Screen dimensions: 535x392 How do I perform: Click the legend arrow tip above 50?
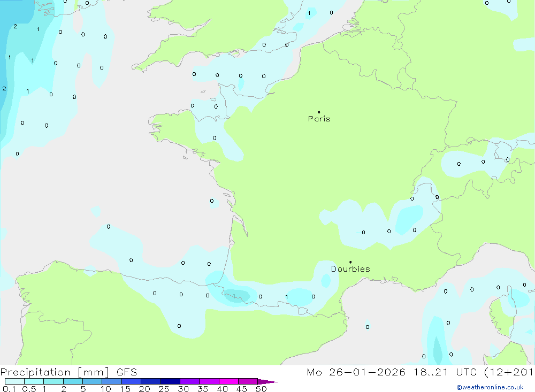(267, 382)
